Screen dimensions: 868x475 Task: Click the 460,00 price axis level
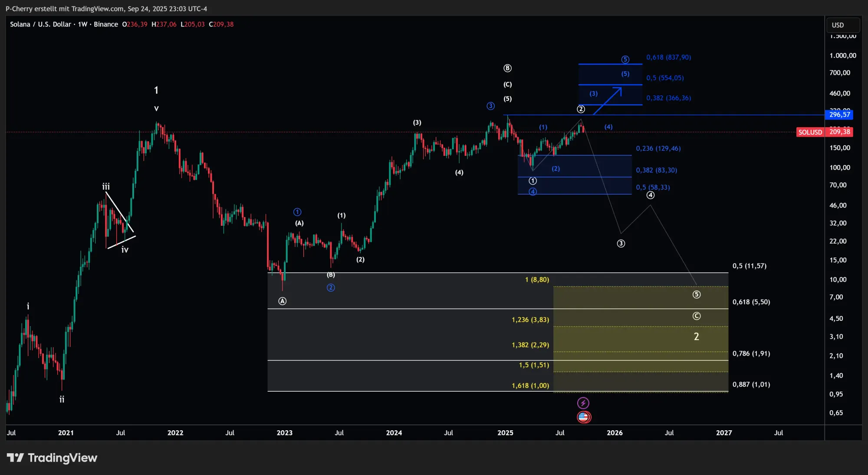[840, 93]
